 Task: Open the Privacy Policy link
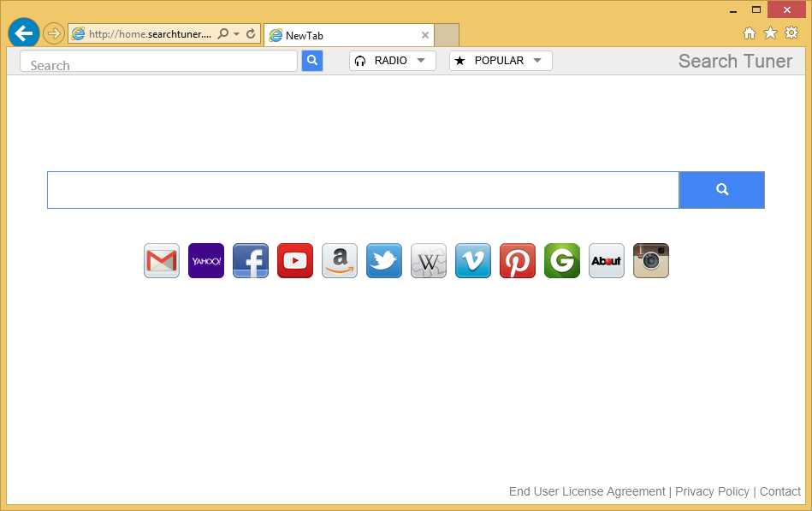712,491
